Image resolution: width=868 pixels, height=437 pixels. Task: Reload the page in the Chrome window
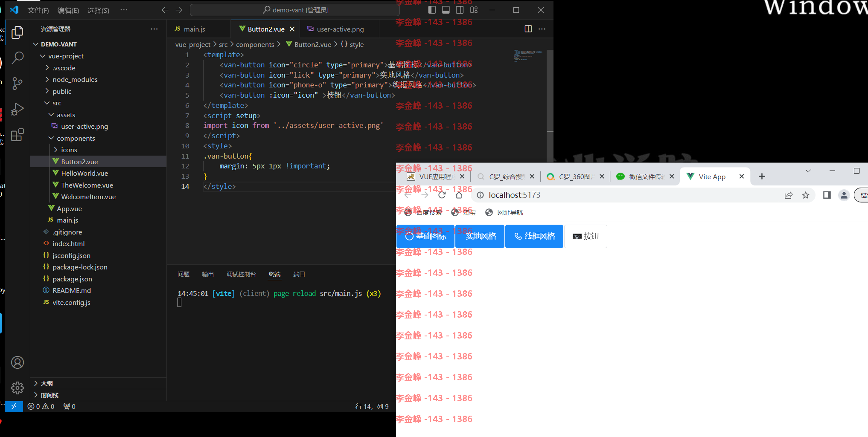pos(442,195)
